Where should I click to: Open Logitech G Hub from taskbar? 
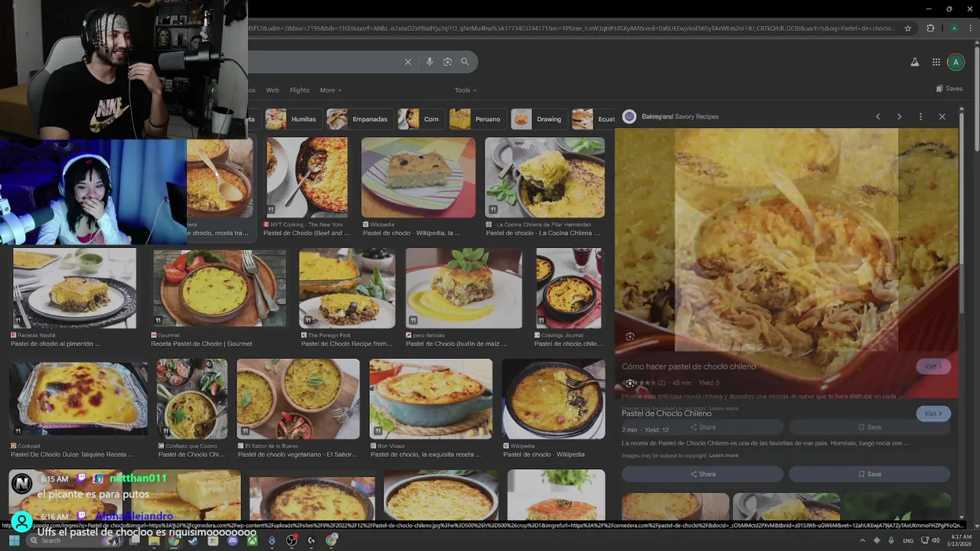(311, 540)
